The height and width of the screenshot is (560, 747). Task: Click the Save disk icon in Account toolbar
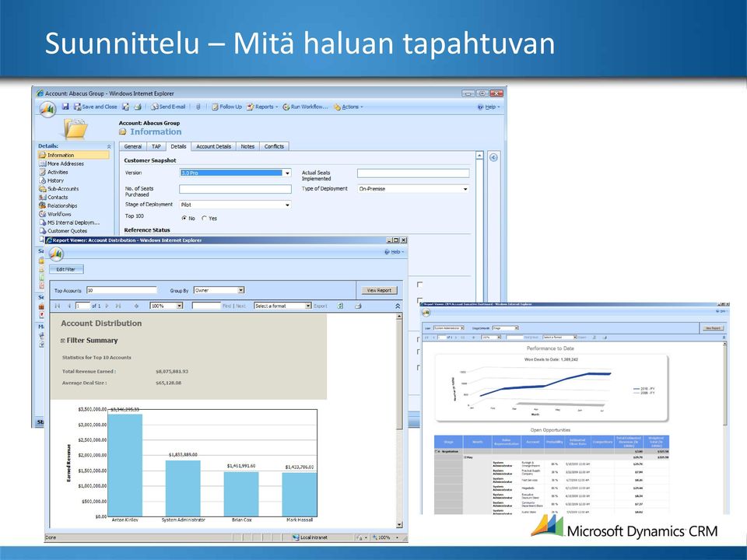(65, 107)
